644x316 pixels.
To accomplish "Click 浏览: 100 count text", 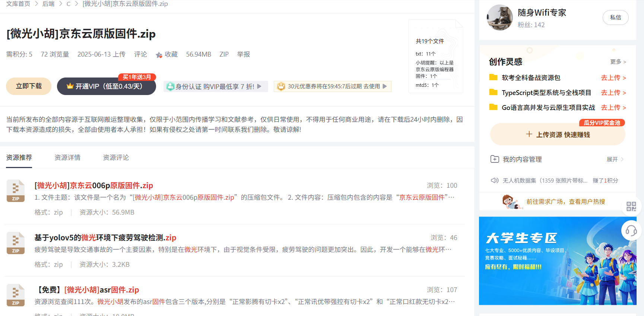I will point(442,186).
